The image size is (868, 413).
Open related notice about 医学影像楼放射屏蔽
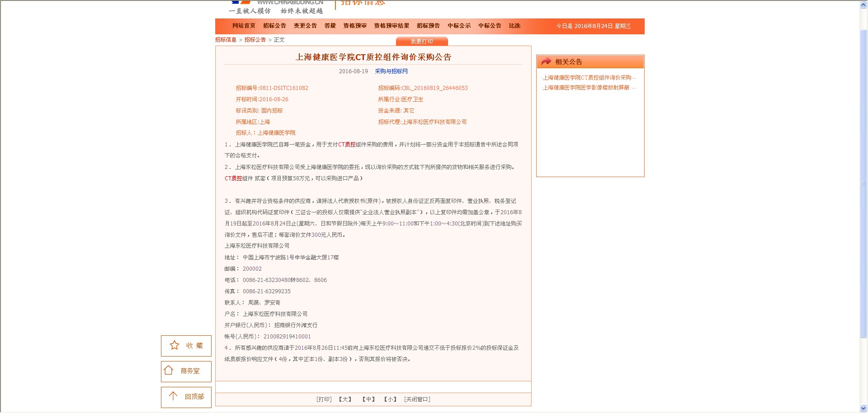[x=589, y=88]
